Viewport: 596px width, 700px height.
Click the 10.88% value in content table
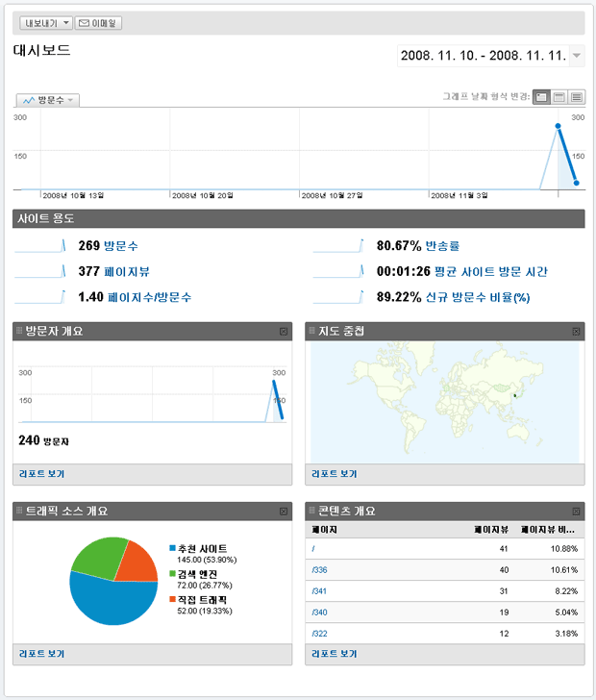point(564,549)
